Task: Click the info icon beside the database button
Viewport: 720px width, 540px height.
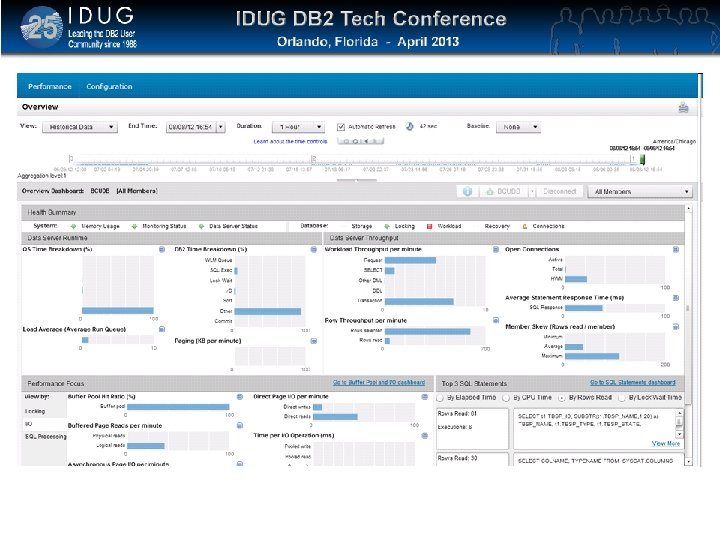Action: [x=467, y=191]
